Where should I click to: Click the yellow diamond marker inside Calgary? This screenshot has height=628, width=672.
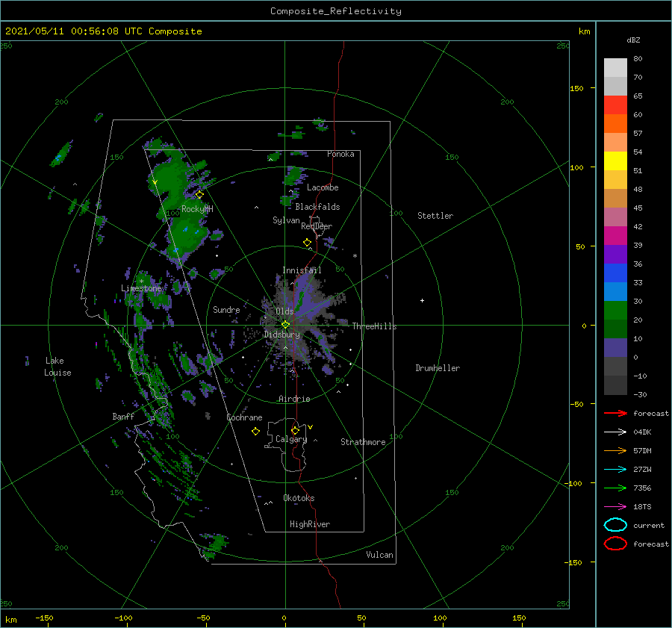point(295,430)
